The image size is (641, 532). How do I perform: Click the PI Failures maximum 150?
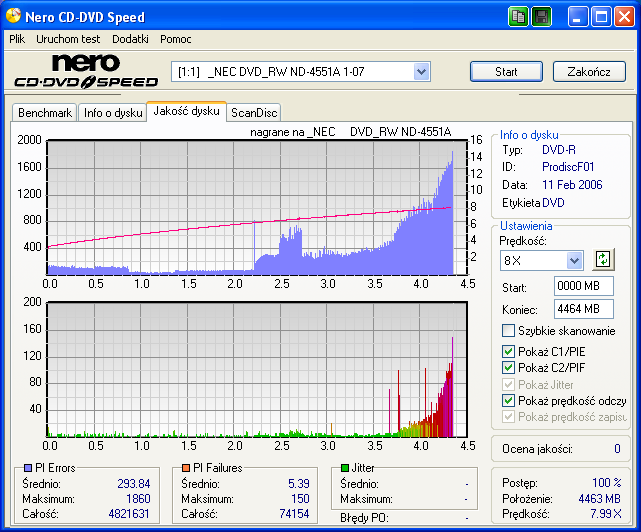click(x=300, y=498)
